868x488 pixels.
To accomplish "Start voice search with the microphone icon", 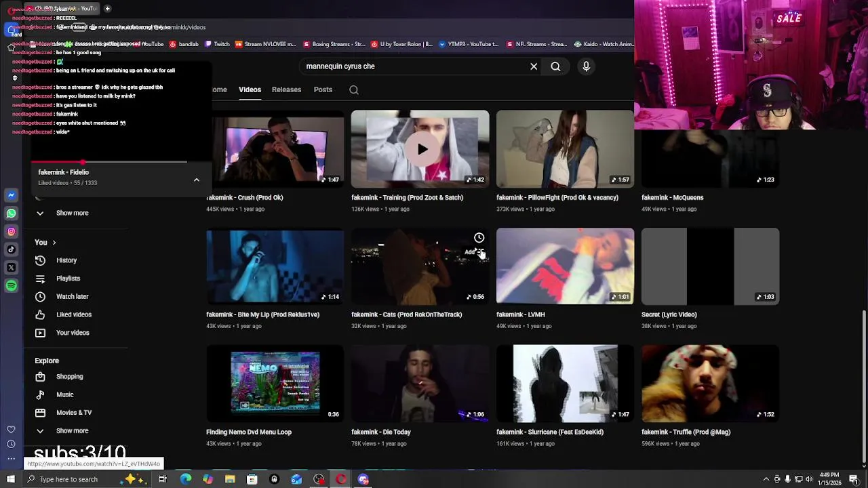I will coord(587,66).
